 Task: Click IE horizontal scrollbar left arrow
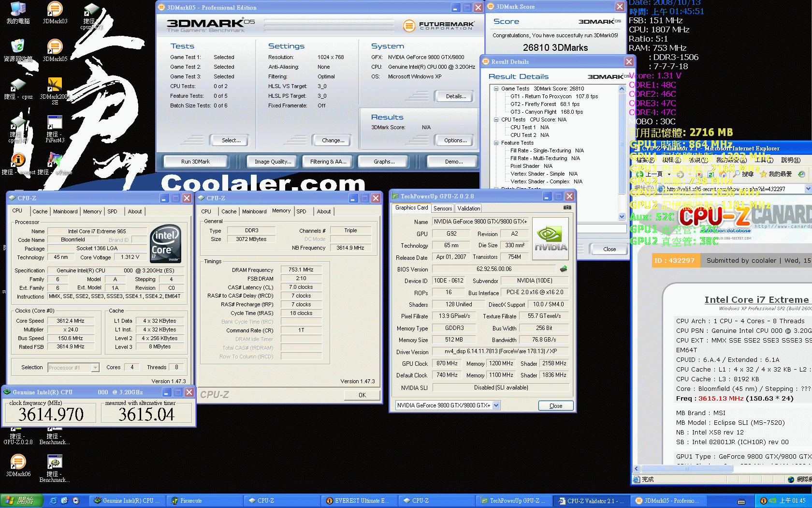637,469
